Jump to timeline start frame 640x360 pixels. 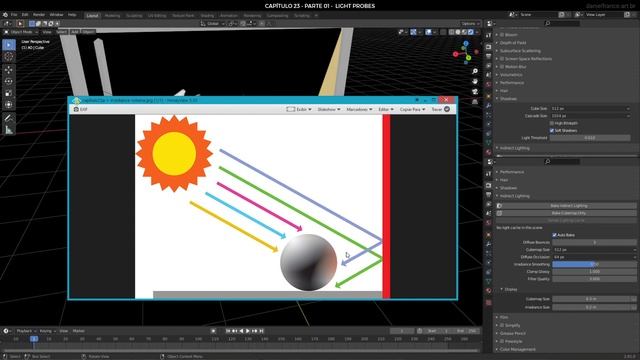228,331
